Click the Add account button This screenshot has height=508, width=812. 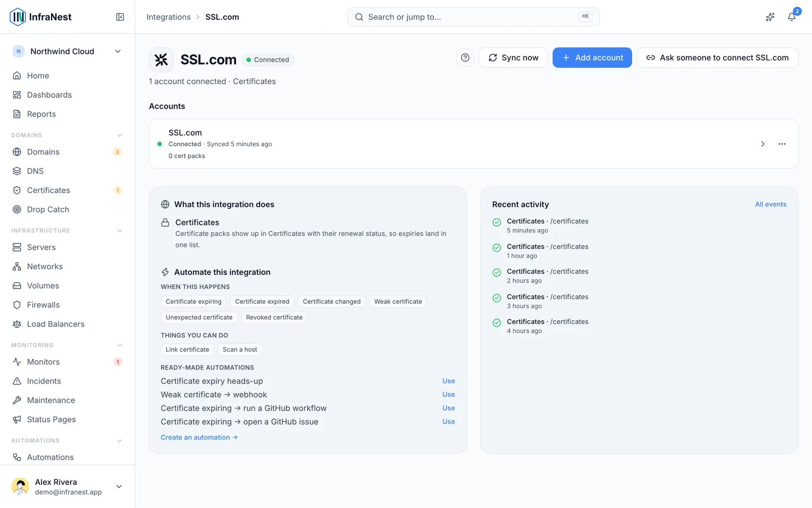tap(592, 58)
